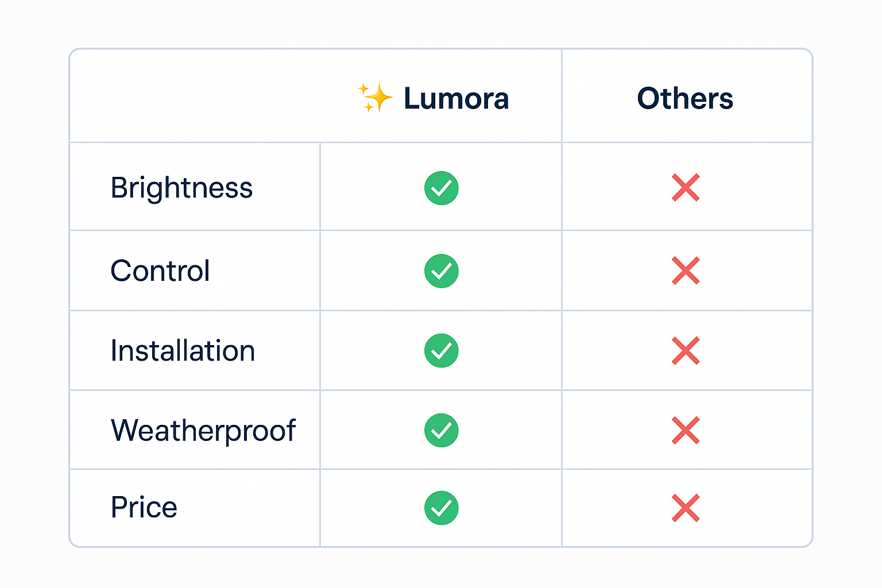Select the Installation row label
The width and height of the screenshot is (882, 588).
tap(183, 350)
